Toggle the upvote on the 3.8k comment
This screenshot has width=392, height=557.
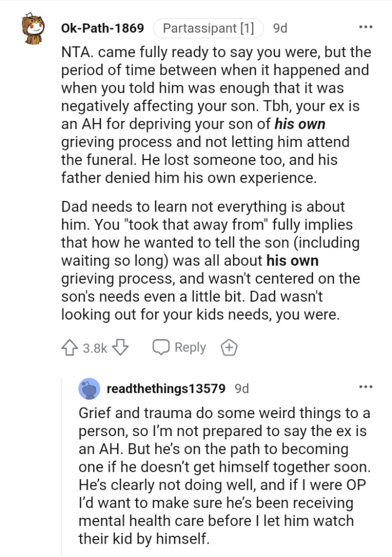(69, 347)
